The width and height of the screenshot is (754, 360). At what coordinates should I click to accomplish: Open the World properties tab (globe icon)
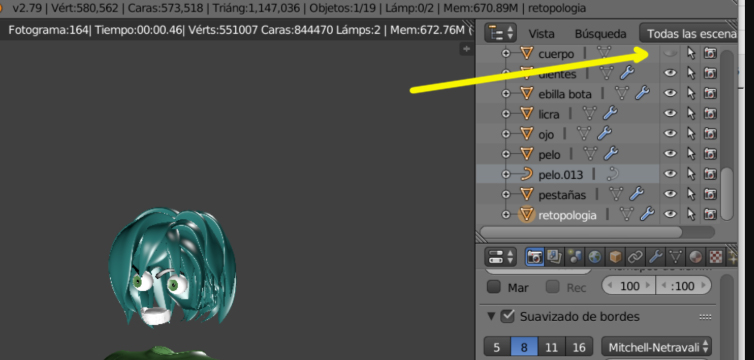(594, 257)
